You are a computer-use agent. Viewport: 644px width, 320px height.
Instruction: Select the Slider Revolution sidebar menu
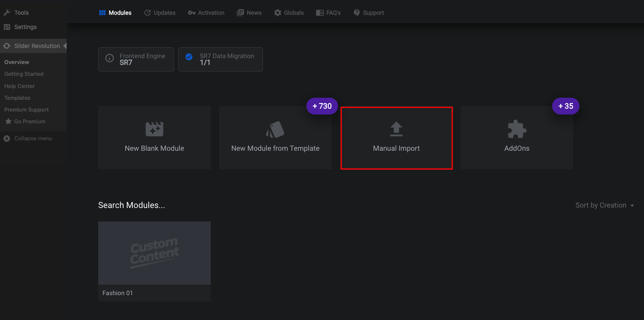33,46
